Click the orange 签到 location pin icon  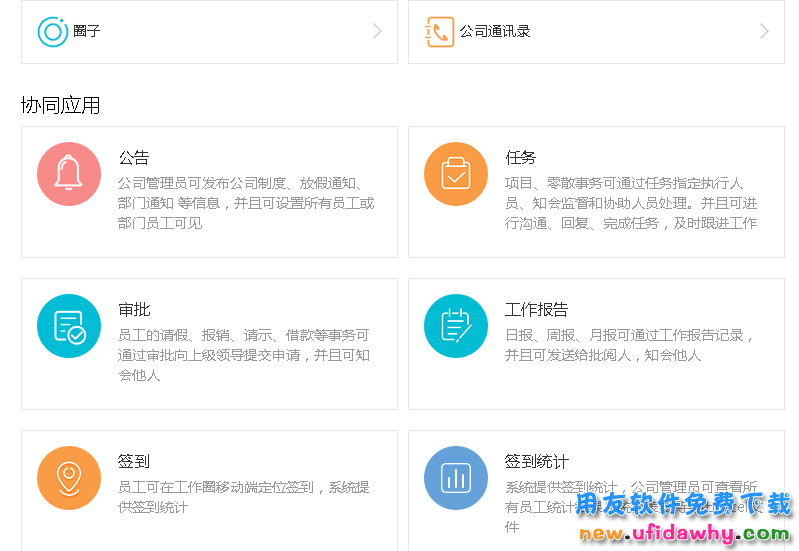69,478
